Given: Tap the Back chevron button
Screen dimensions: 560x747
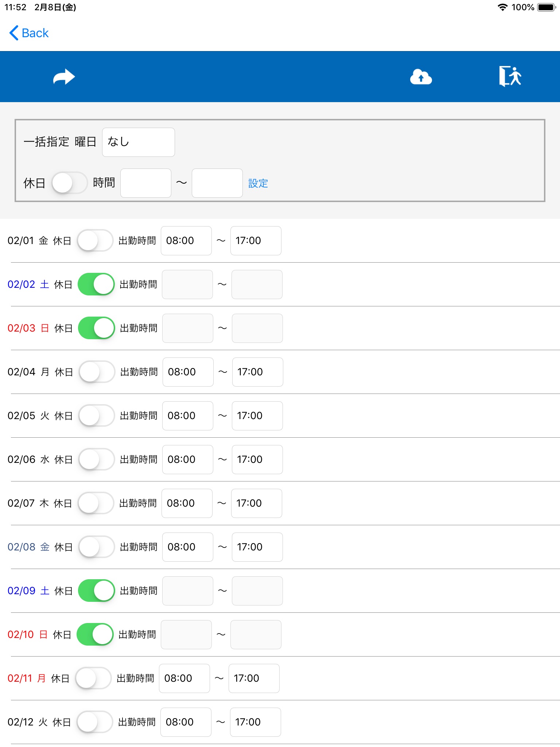Looking at the screenshot, I should click(28, 33).
